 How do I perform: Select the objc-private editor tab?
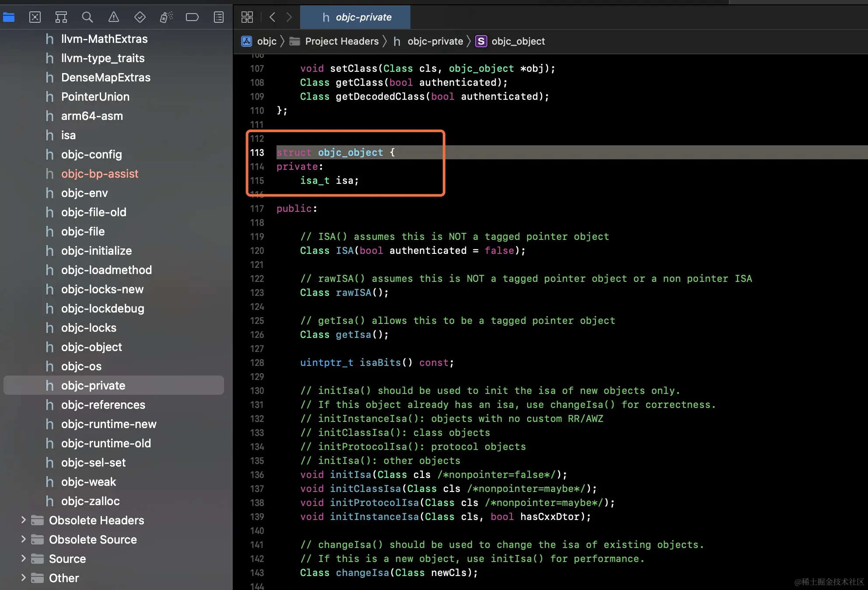[356, 18]
